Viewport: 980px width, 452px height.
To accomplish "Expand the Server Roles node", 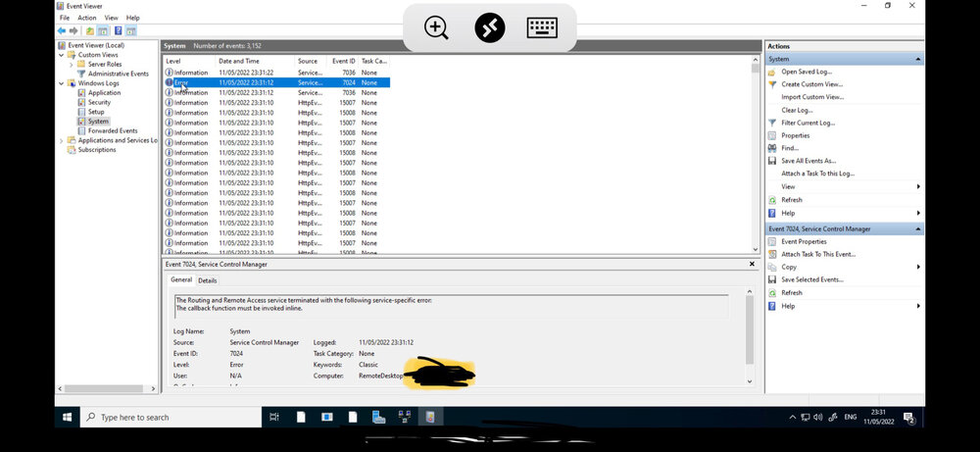I will coord(72,65).
